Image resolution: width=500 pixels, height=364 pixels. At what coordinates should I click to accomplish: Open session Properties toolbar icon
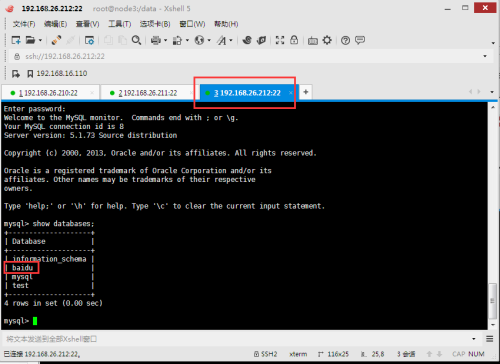coord(89,40)
